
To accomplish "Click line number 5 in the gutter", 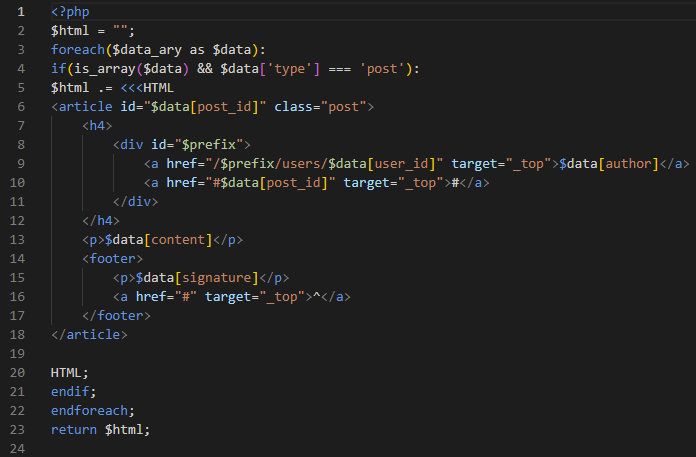I will pyautogui.click(x=21, y=88).
